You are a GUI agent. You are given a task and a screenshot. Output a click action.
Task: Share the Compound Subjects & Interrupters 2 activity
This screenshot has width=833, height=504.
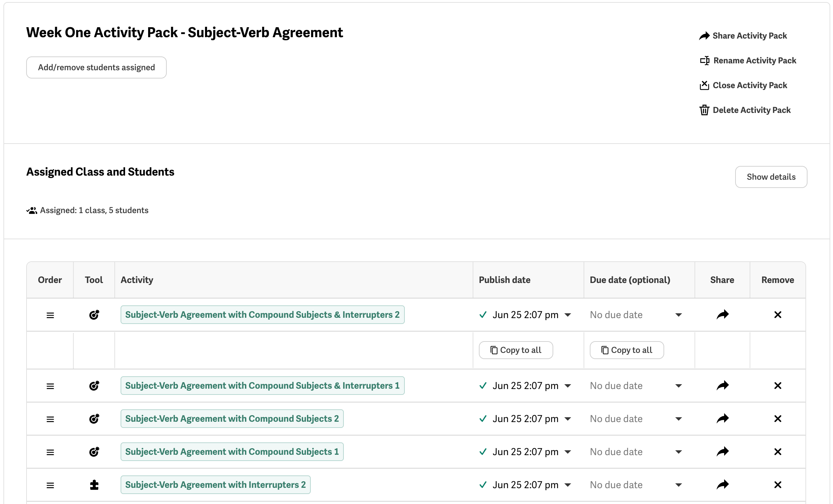point(722,315)
